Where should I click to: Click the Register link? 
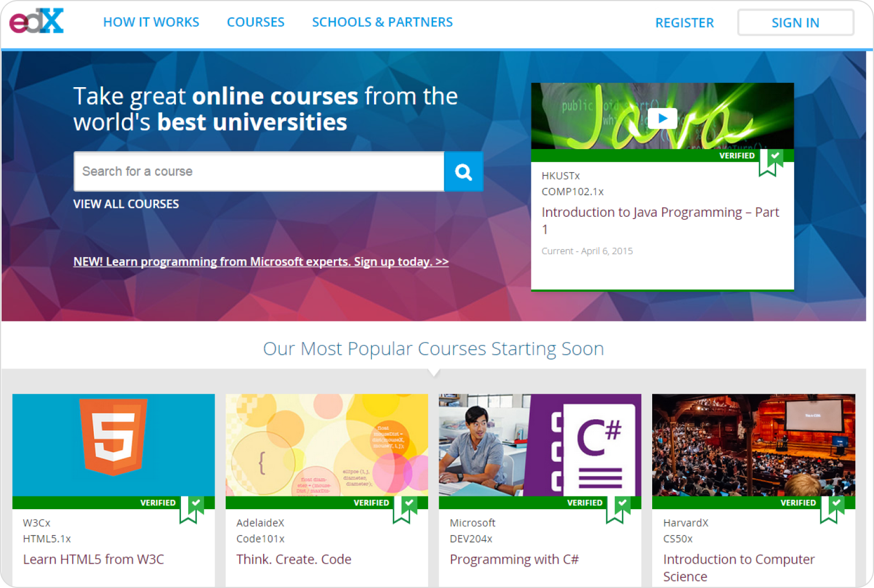point(684,23)
